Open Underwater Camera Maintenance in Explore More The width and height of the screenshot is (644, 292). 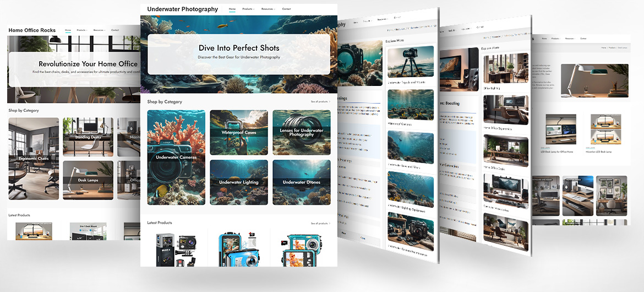(x=410, y=234)
